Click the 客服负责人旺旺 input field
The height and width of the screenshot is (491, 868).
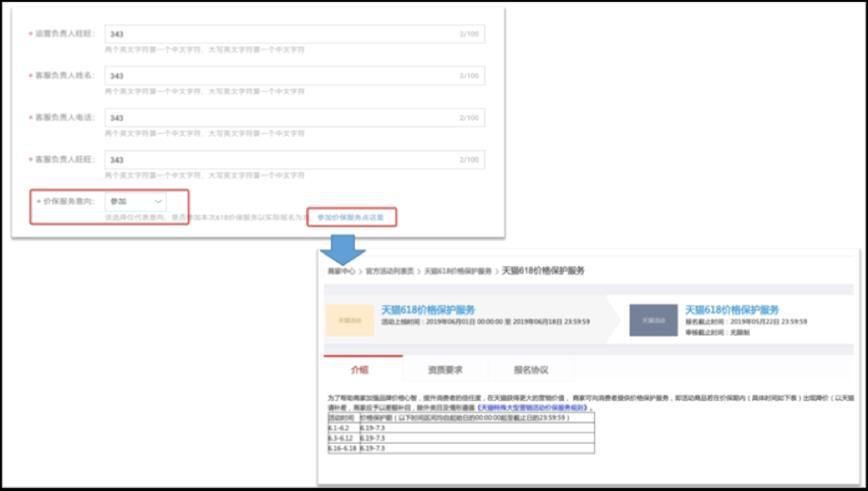(294, 159)
